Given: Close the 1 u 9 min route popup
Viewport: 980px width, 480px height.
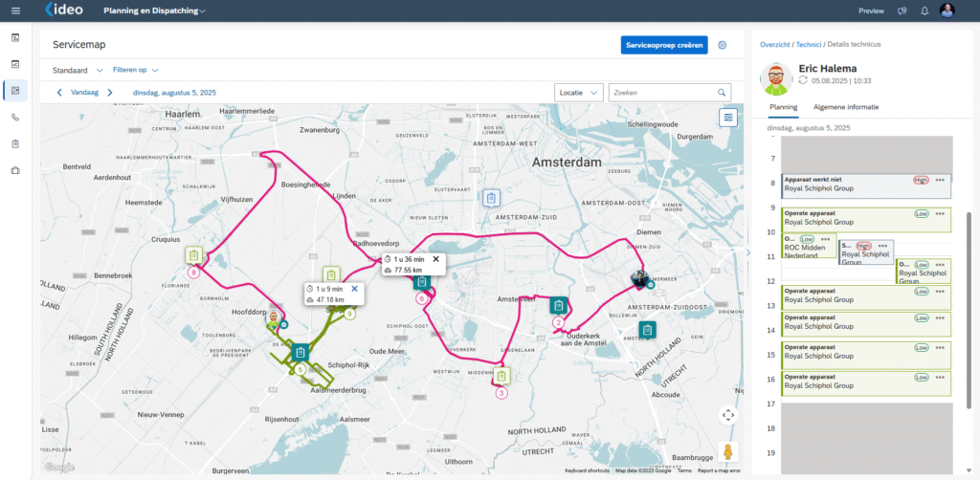Looking at the screenshot, I should coord(354,289).
